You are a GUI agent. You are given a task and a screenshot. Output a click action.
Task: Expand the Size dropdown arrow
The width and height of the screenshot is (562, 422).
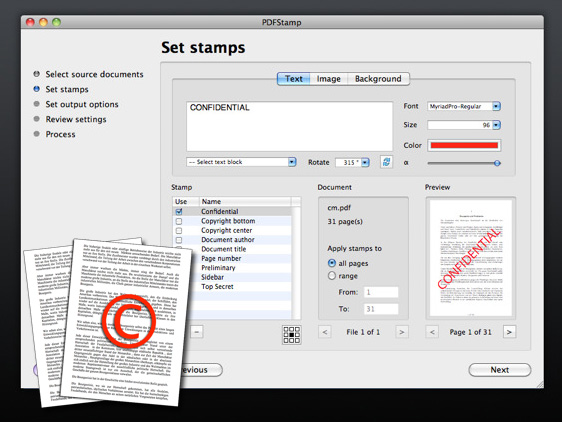click(x=496, y=125)
